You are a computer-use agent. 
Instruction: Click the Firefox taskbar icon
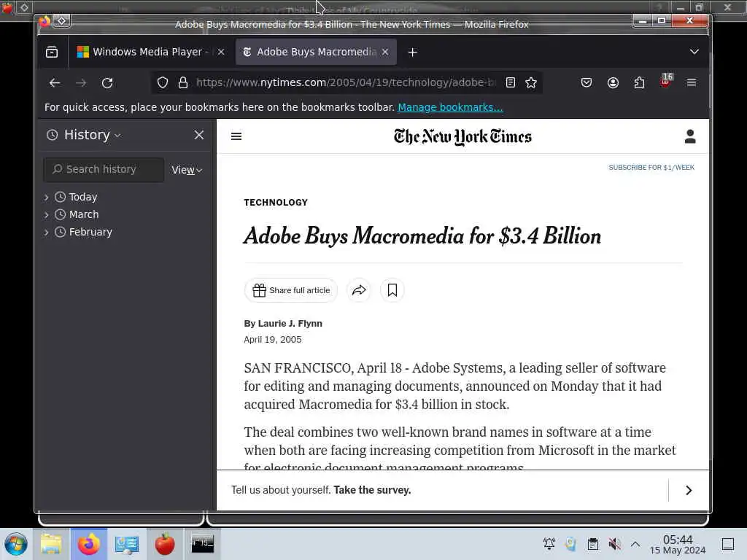[89, 544]
